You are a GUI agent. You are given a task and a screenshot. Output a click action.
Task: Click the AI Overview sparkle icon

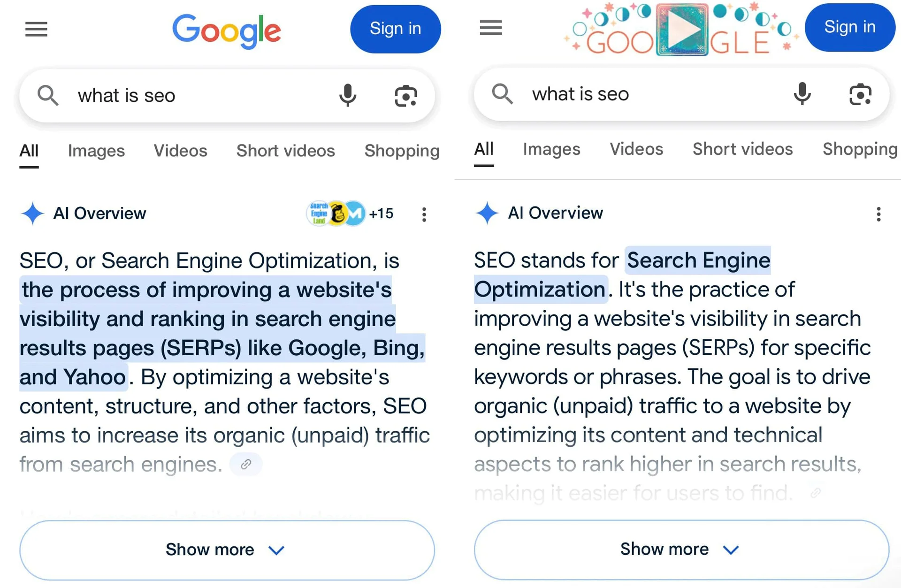32,214
